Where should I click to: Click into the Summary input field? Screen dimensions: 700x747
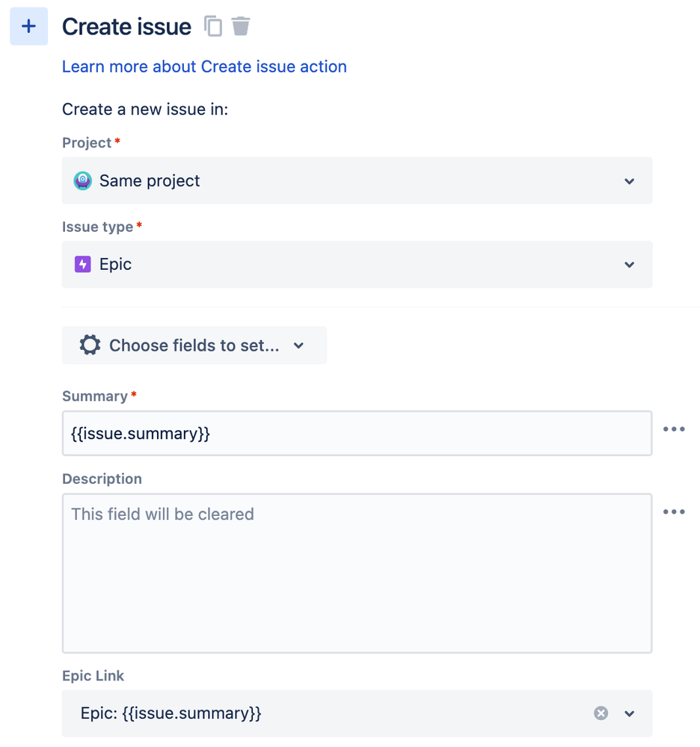[357, 433]
